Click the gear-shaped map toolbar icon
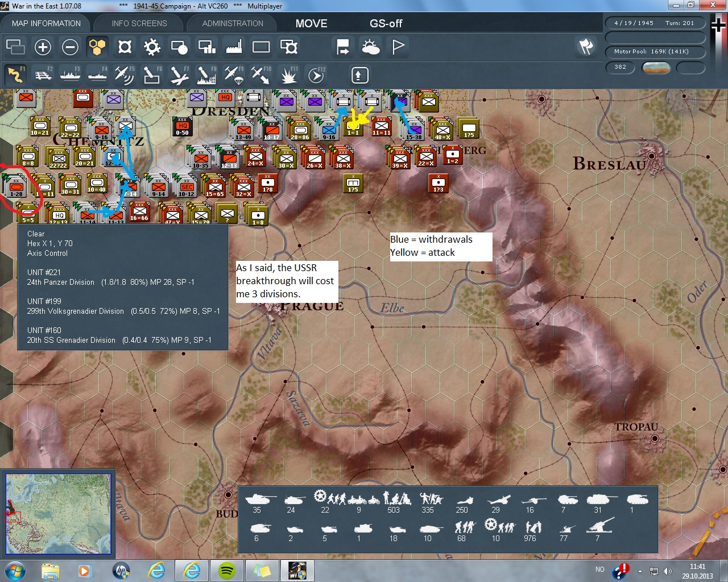The height and width of the screenshot is (582, 728). pyautogui.click(x=152, y=47)
